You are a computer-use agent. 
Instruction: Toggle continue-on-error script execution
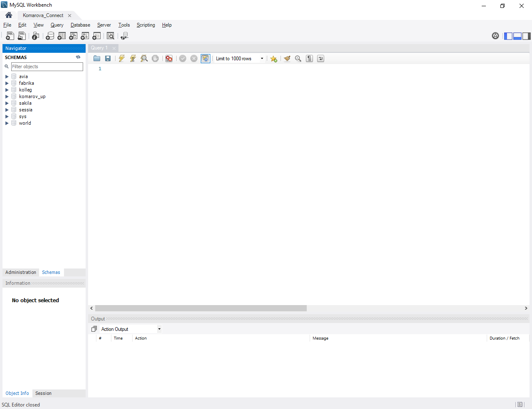[169, 59]
